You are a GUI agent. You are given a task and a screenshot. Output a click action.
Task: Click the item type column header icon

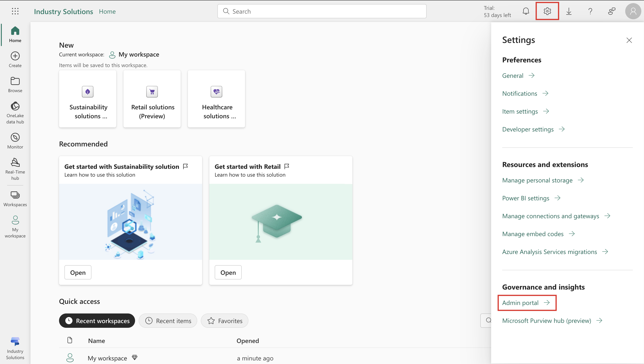[70, 340]
